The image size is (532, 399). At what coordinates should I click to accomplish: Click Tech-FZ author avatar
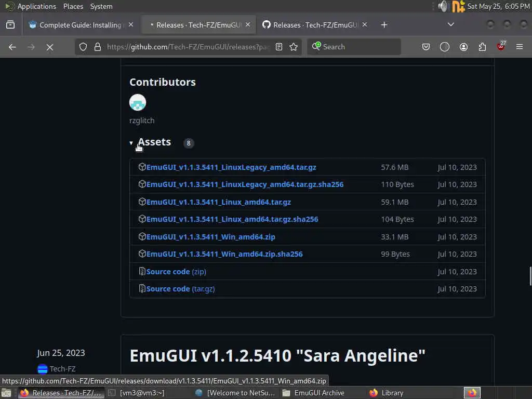[x=42, y=369]
